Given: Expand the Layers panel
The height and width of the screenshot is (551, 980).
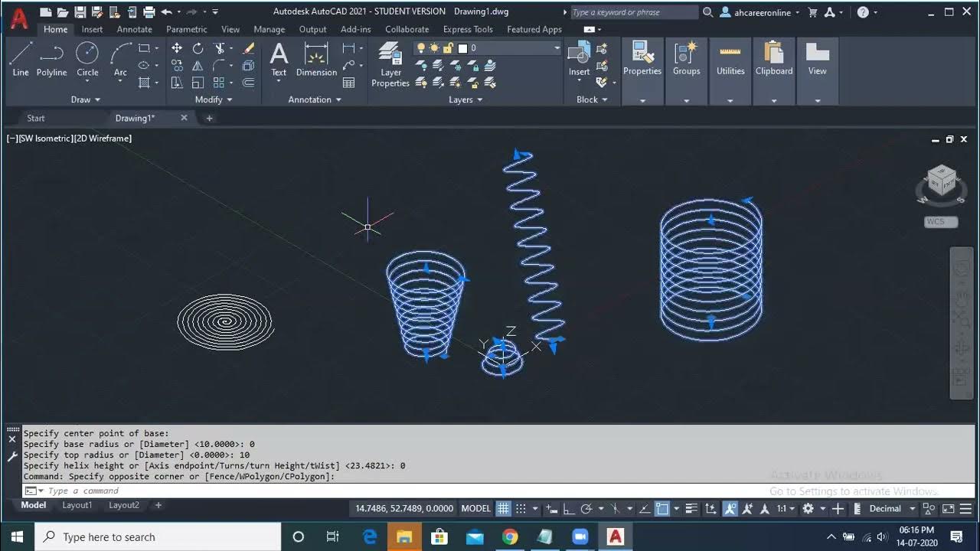Looking at the screenshot, I should (465, 99).
